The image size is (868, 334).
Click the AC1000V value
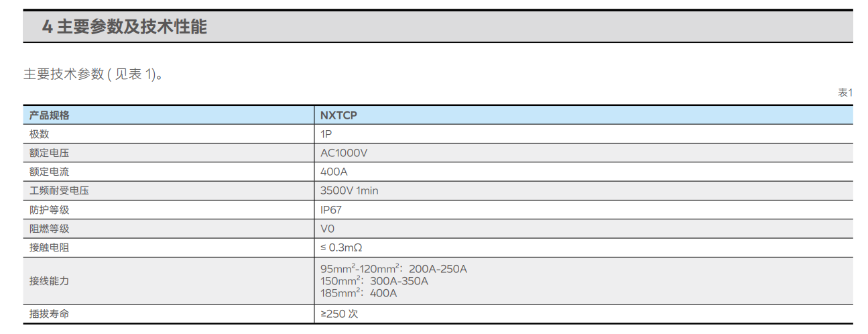point(344,153)
